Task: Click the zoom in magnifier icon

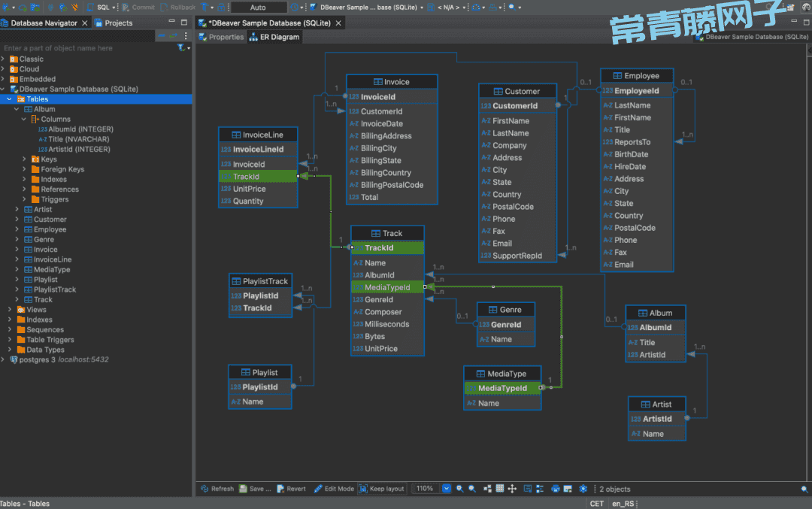Action: tap(460, 489)
